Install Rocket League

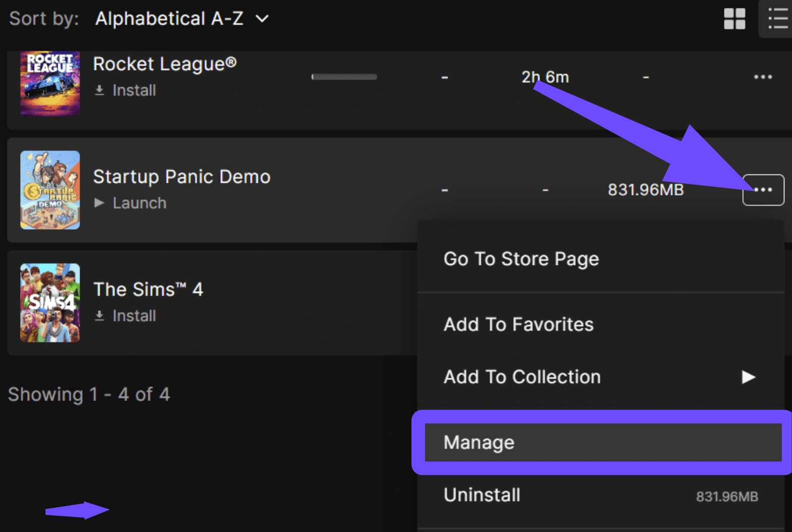point(134,90)
